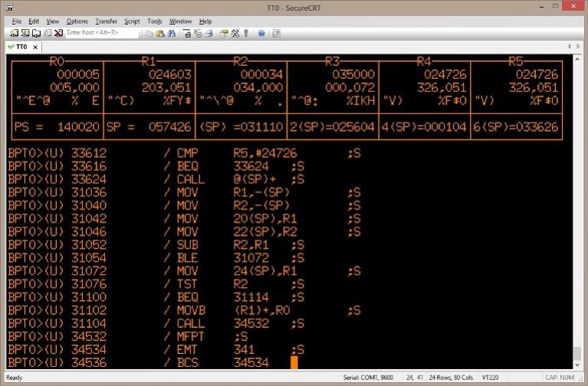The height and width of the screenshot is (386, 588).
Task: Click the terminal cursor block after 34534
Action: point(294,362)
